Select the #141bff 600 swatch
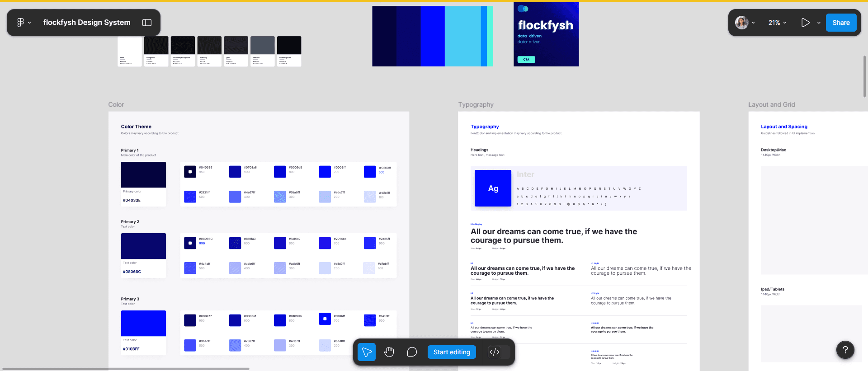 point(370,320)
